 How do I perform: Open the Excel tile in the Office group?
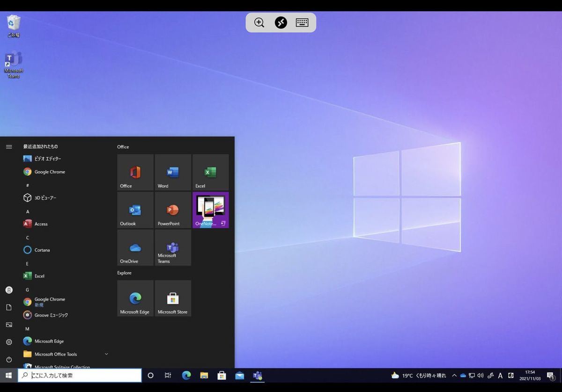pos(211,172)
